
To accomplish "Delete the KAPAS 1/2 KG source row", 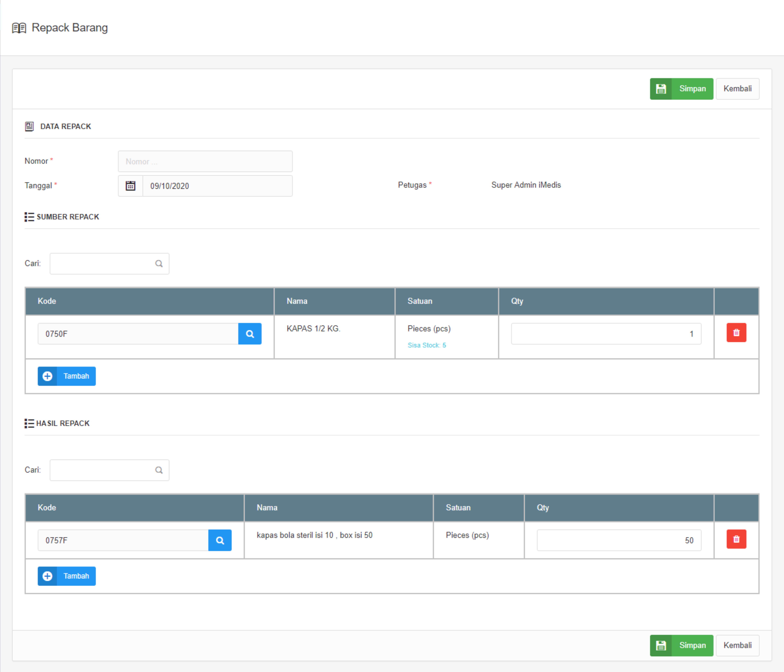I will point(736,333).
